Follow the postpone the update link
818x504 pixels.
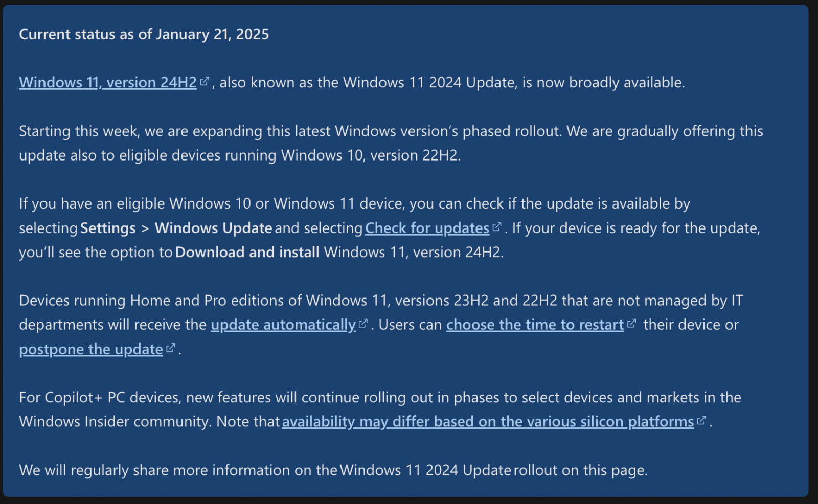click(x=91, y=349)
